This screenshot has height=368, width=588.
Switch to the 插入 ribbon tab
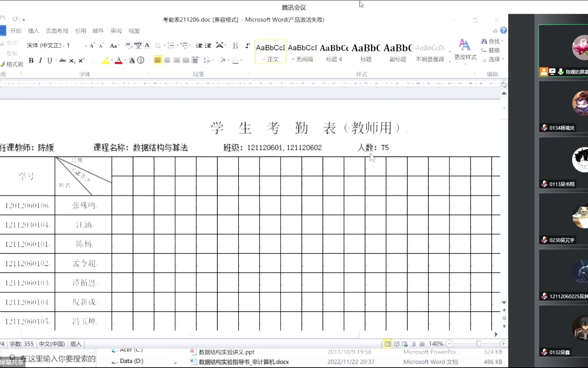[34, 31]
